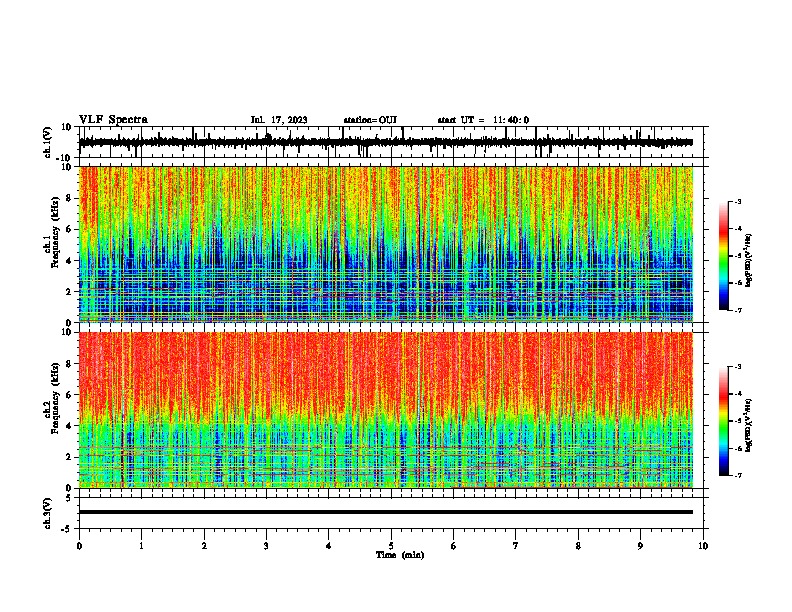Viewport: 792px width, 612px height.
Task: Click the '4' tick on the time axis
Action: pos(329,546)
